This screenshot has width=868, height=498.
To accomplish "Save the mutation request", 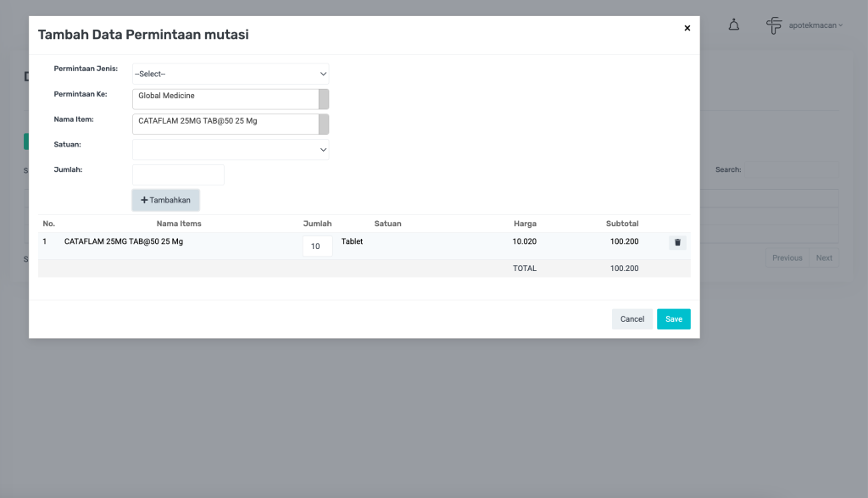I will pyautogui.click(x=673, y=319).
